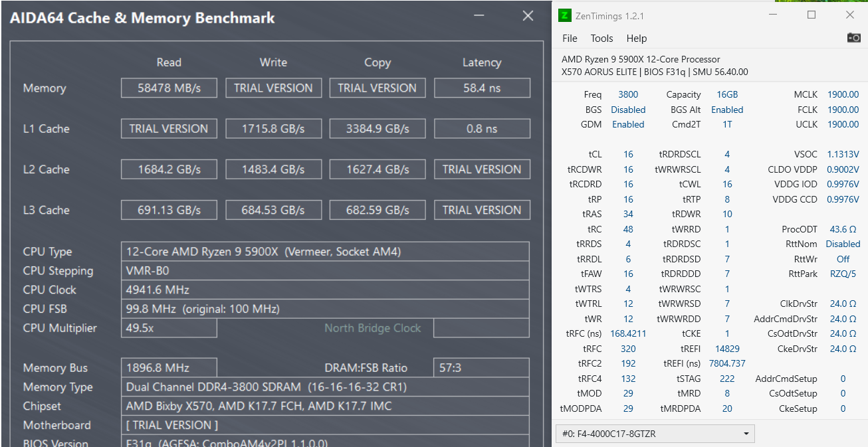This screenshot has width=868, height=447.
Task: Click the RttPark value RZQ/5
Action: [x=843, y=274]
